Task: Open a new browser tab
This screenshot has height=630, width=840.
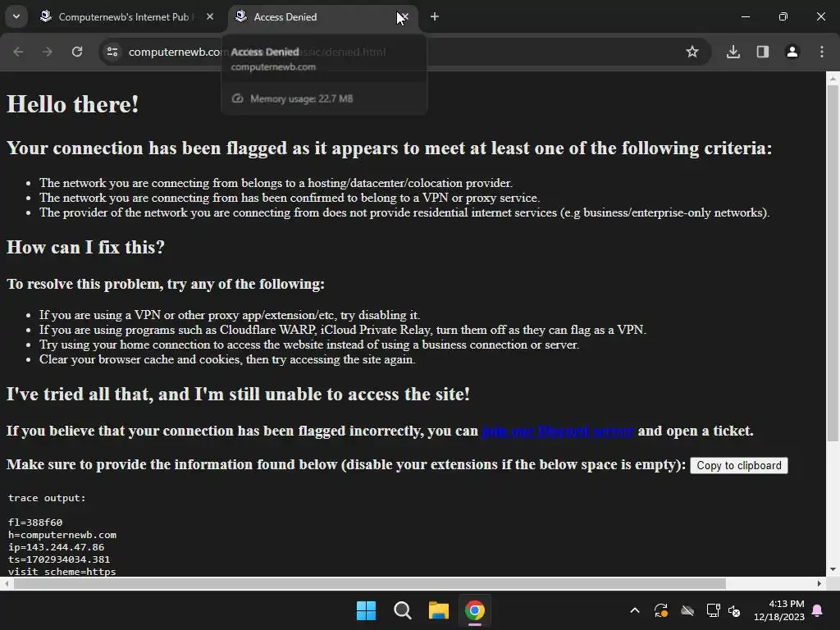Action: pos(435,16)
